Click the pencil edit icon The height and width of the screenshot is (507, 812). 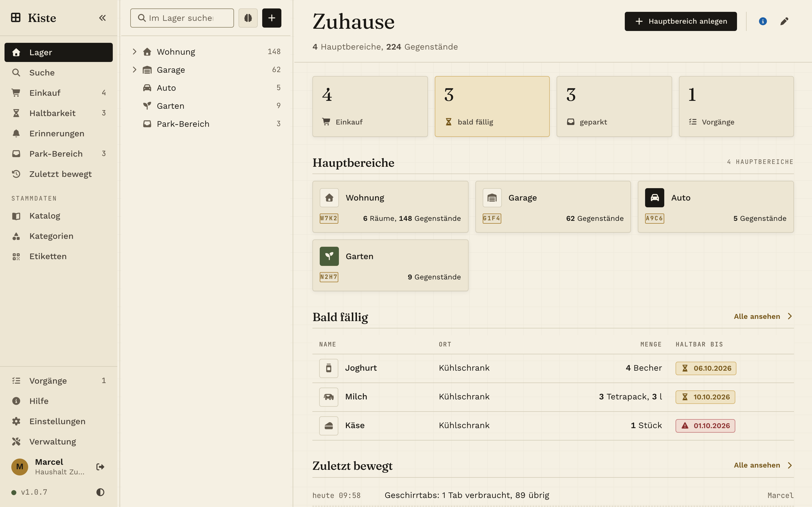pos(784,21)
